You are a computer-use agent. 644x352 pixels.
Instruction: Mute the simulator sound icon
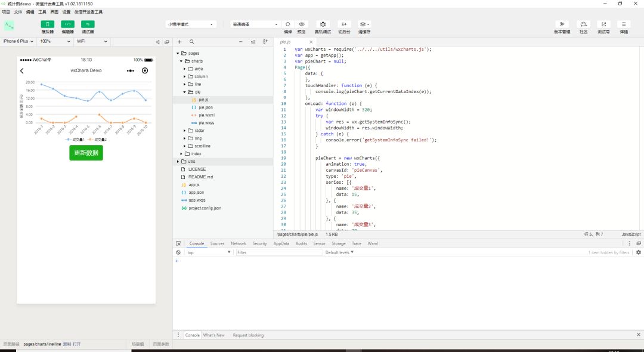(157, 42)
